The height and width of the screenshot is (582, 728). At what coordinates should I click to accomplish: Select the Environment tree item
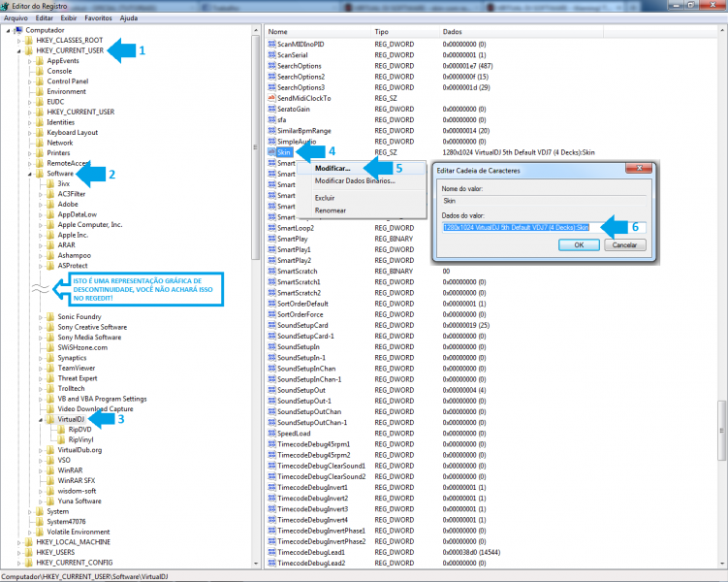66,91
